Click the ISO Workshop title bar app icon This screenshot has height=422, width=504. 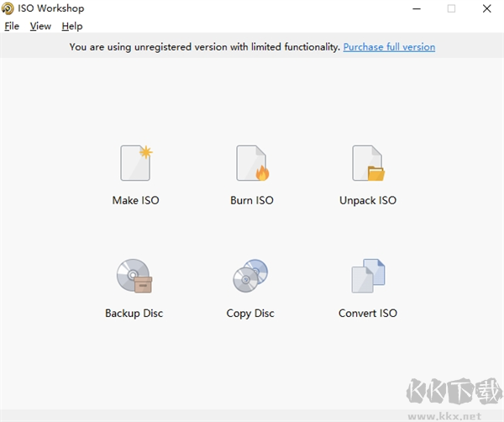[x=8, y=8]
